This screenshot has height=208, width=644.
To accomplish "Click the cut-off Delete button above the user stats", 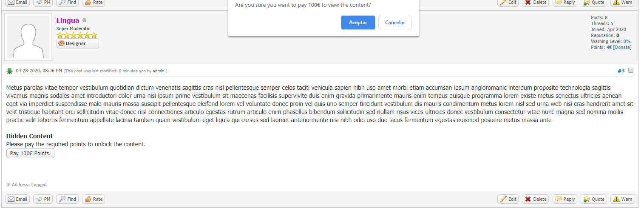I will point(535,3).
